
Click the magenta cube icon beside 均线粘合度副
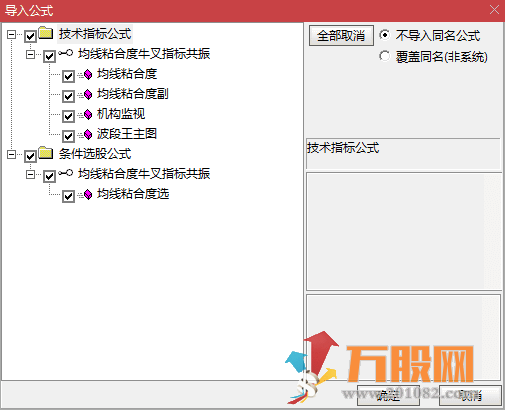tap(88, 95)
